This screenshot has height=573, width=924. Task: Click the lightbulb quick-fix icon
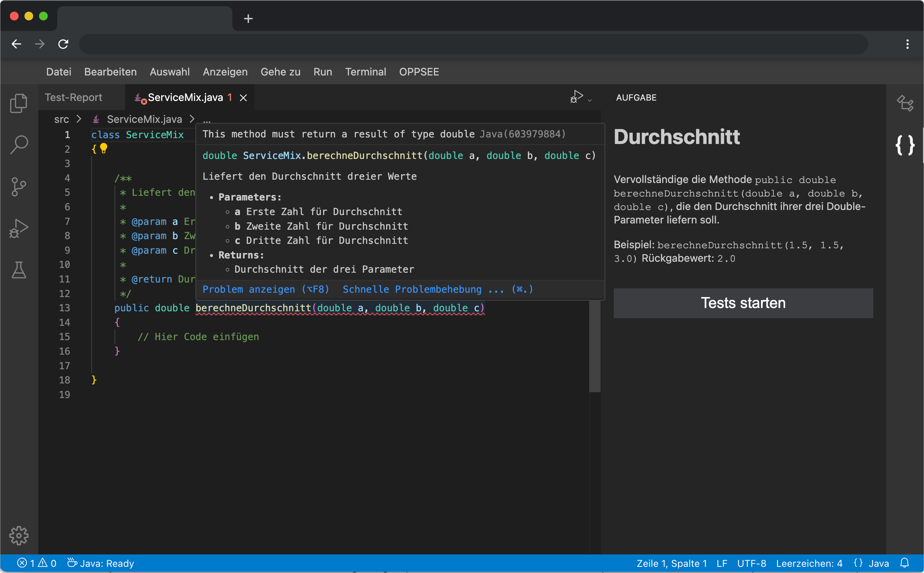pos(104,148)
